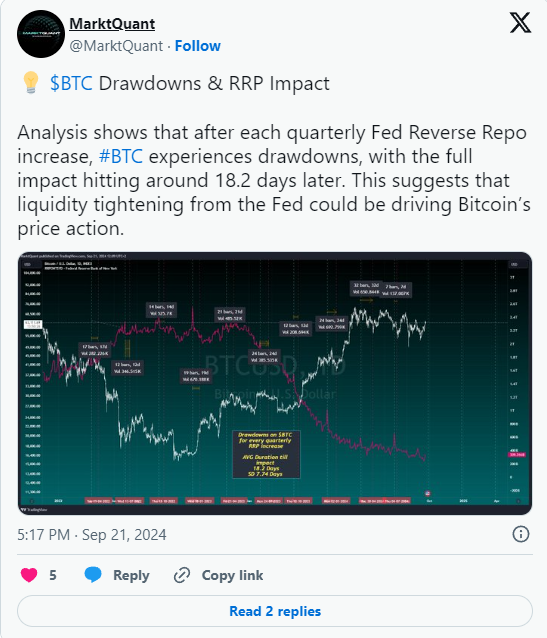The image size is (547, 638).
Task: Open Read 2 replies button
Action: (275, 611)
